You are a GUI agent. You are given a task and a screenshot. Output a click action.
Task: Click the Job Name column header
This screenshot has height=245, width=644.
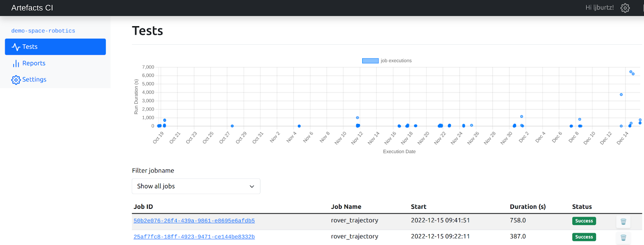coord(346,206)
